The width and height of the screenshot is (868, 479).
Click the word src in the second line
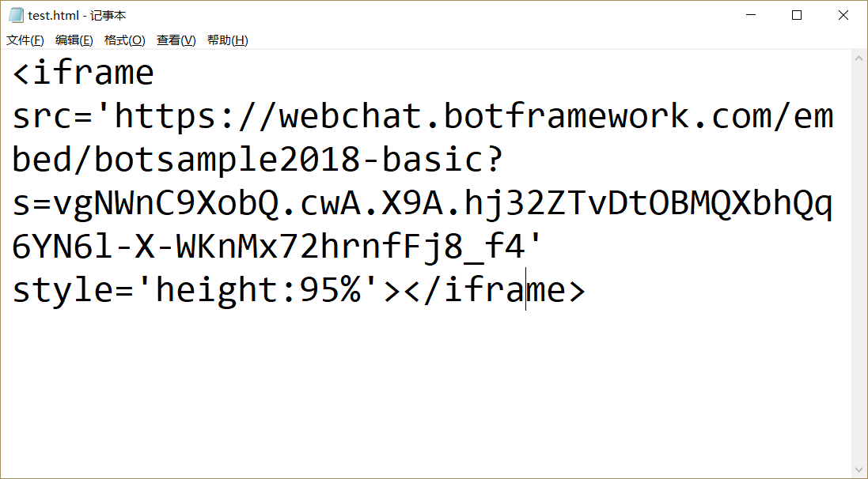pyautogui.click(x=38, y=115)
